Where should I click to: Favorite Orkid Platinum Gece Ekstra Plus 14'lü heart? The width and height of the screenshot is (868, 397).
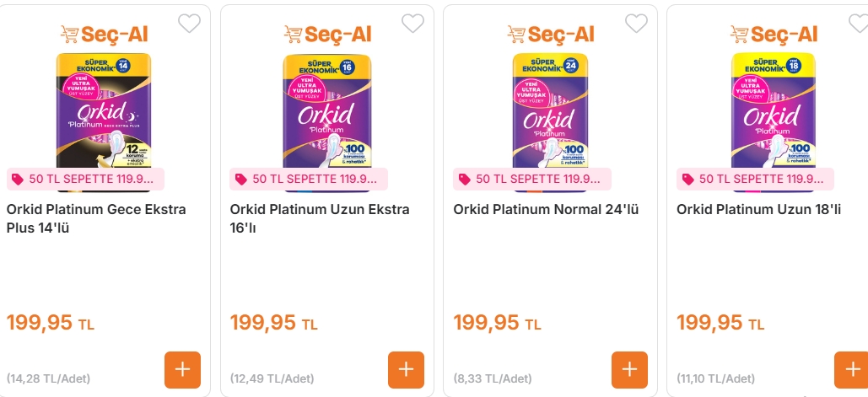190,24
